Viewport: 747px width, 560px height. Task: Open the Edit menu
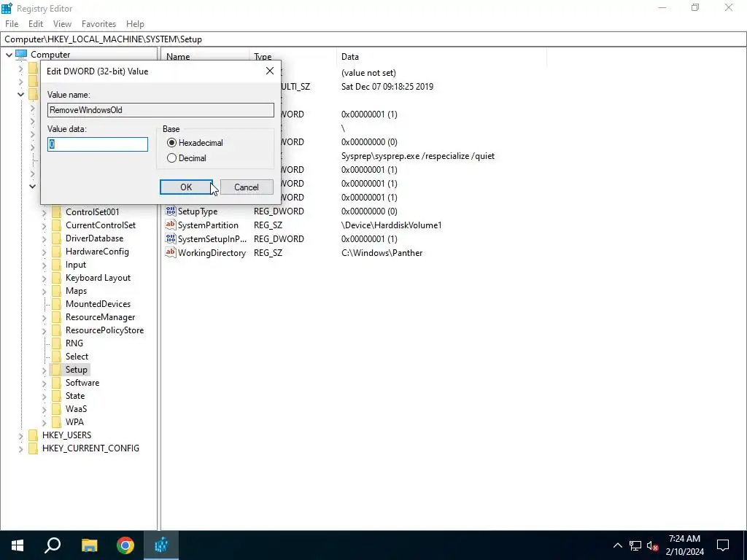tap(36, 24)
